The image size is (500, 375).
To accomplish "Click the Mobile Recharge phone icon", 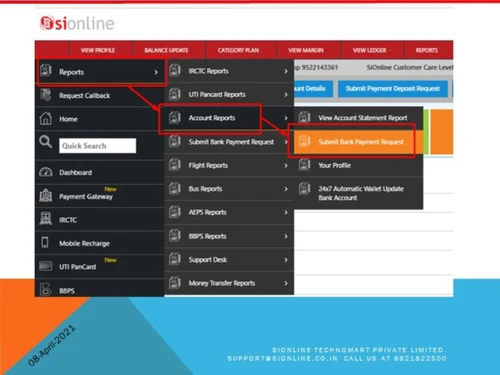I will coord(45,242).
